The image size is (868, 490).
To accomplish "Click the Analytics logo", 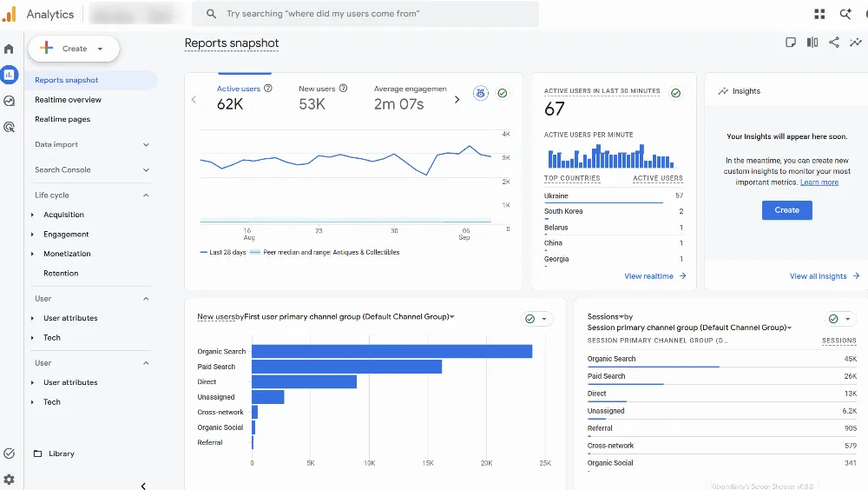I will click(9, 15).
